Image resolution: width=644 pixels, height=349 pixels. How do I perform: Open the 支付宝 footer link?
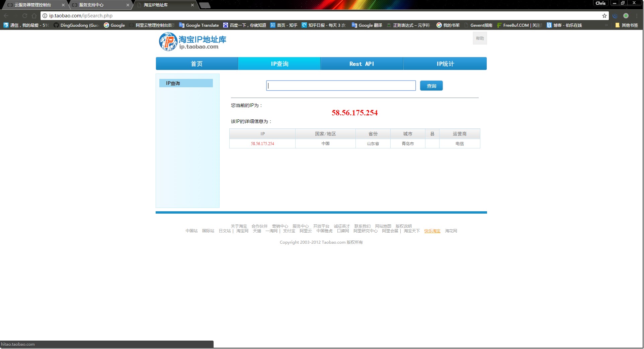(289, 231)
